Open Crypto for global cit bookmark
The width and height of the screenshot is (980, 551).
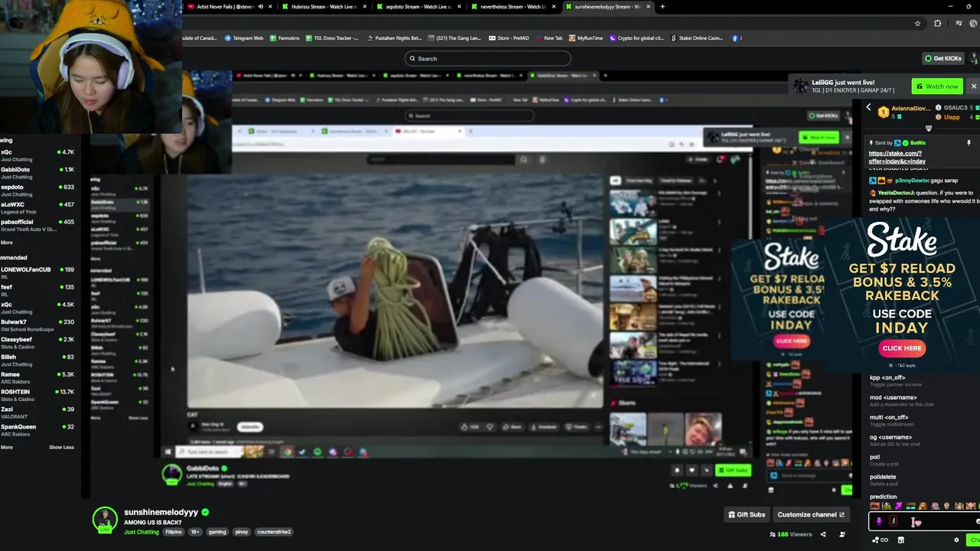(x=637, y=38)
